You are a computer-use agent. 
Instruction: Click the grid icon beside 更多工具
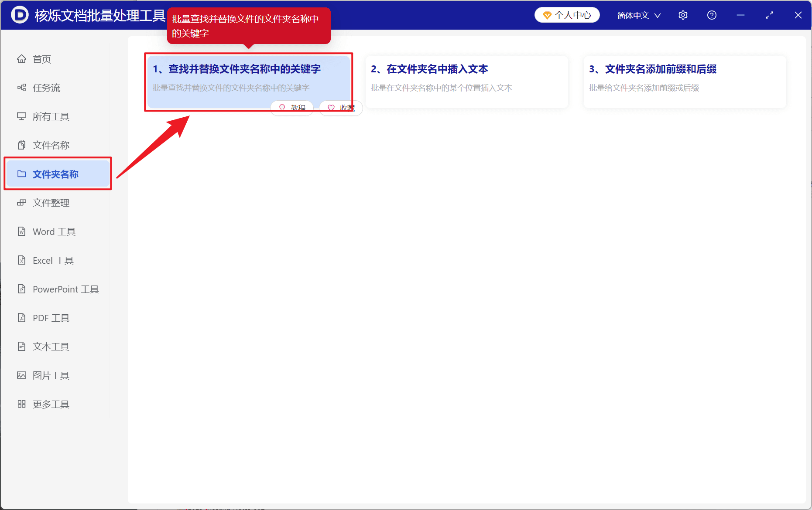(x=21, y=404)
